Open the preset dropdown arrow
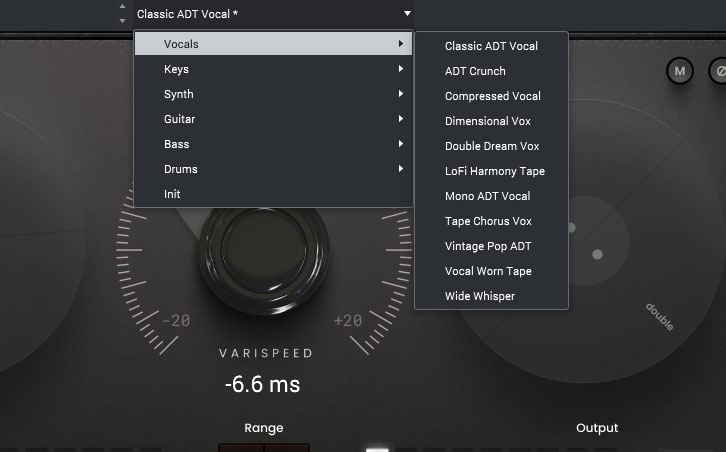This screenshot has height=452, width=726. click(x=407, y=14)
